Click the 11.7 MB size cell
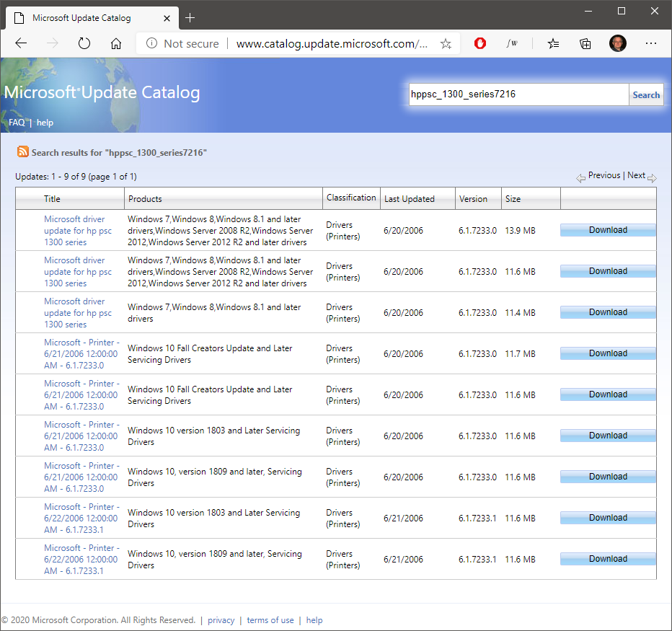Image resolution: width=672 pixels, height=631 pixels. pyautogui.click(x=520, y=354)
